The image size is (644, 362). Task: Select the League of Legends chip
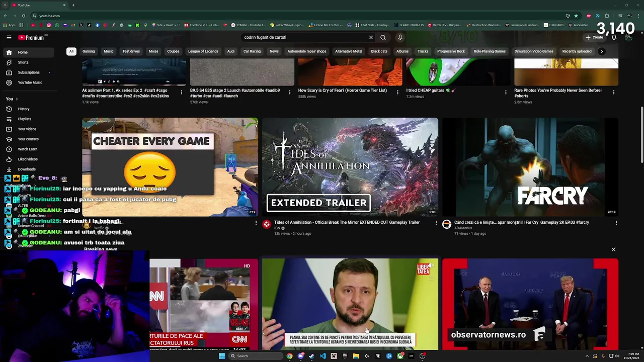[203, 51]
